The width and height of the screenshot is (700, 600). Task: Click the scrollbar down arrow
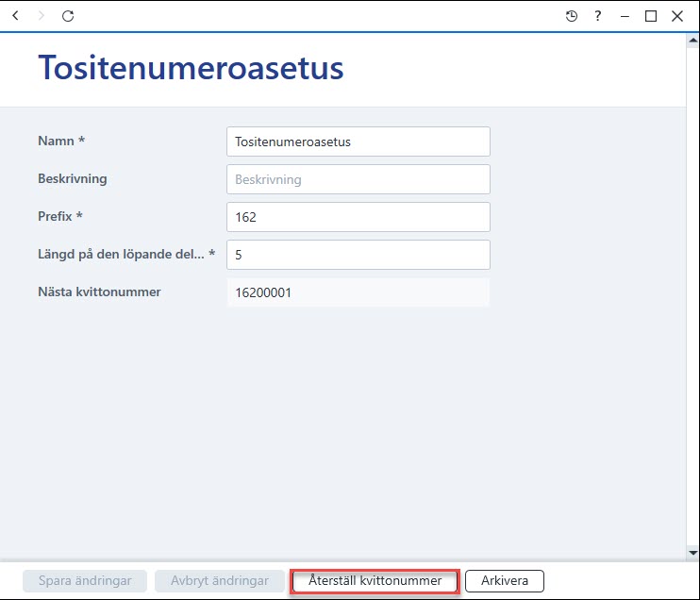pos(692,553)
